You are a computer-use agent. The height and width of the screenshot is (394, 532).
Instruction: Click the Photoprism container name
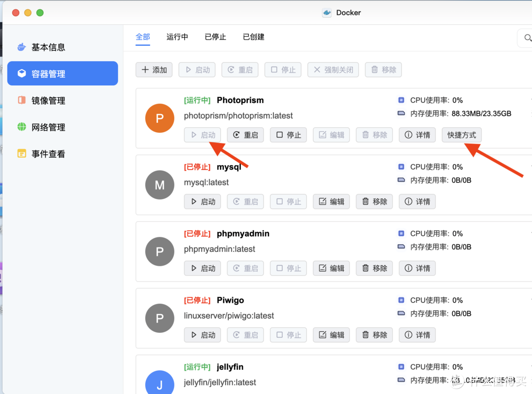240,100
